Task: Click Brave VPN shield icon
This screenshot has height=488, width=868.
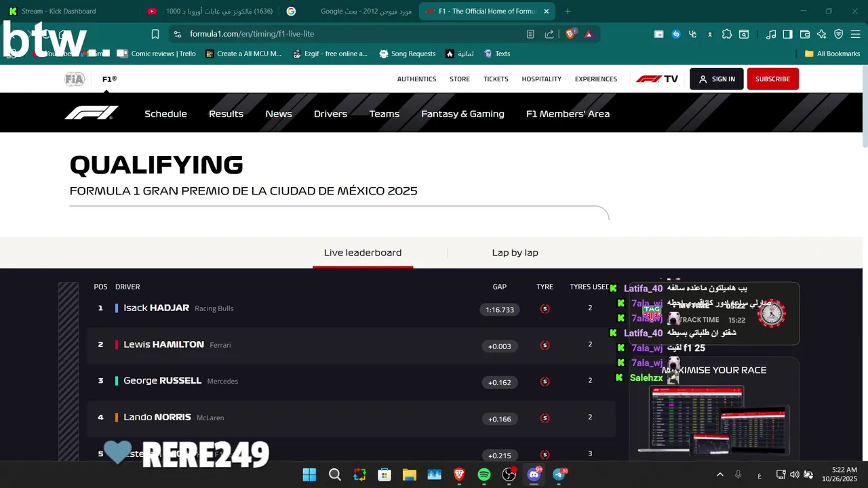Action: (x=839, y=34)
